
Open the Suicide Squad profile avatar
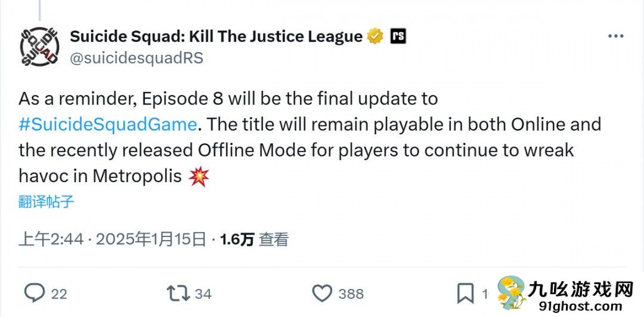39,47
